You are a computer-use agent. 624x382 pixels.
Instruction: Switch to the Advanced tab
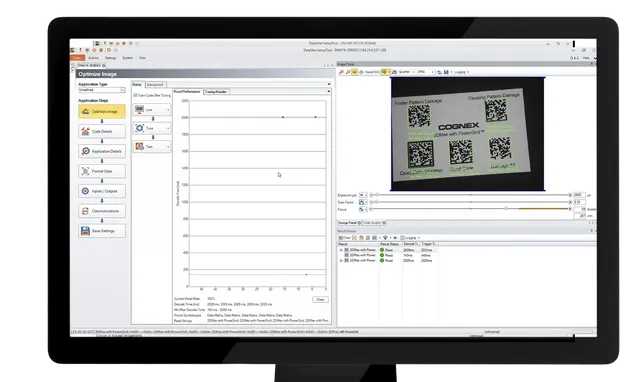click(x=155, y=85)
